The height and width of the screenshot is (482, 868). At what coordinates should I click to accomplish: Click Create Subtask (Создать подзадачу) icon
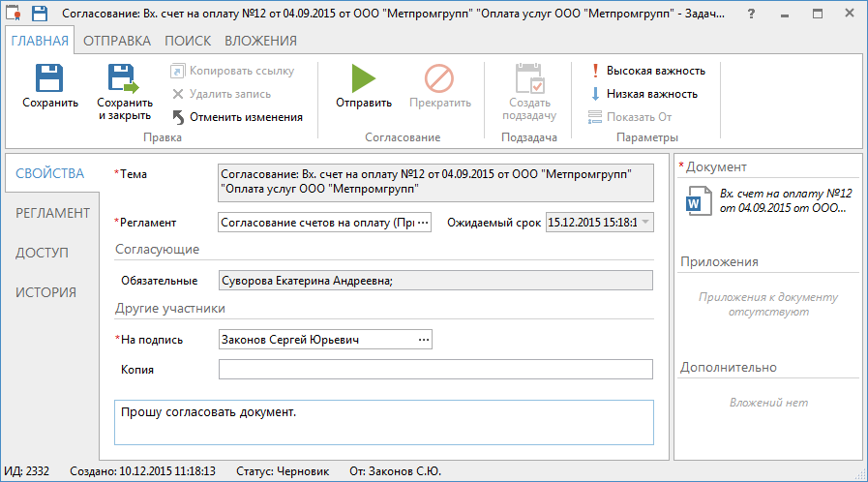pyautogui.click(x=529, y=78)
